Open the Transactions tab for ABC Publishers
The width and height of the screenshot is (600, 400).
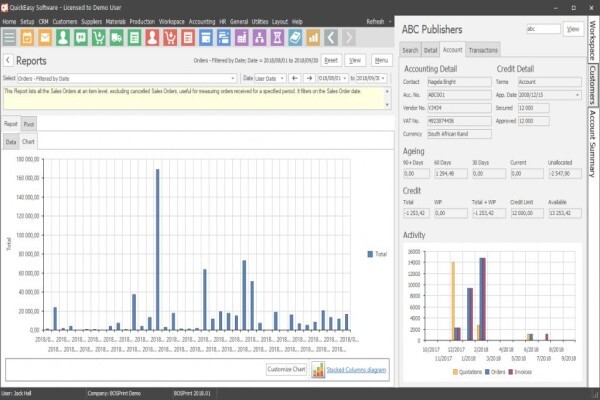click(x=483, y=50)
